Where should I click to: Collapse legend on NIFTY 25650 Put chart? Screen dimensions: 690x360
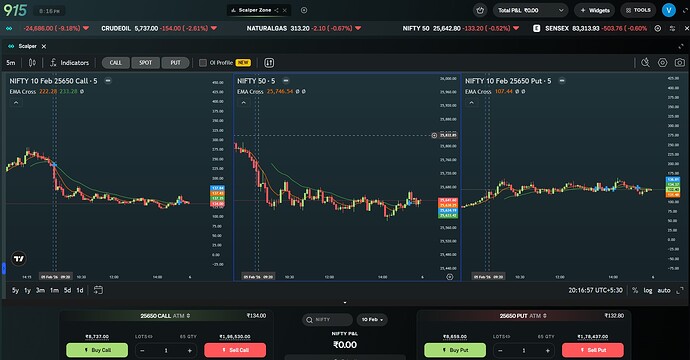click(x=471, y=103)
